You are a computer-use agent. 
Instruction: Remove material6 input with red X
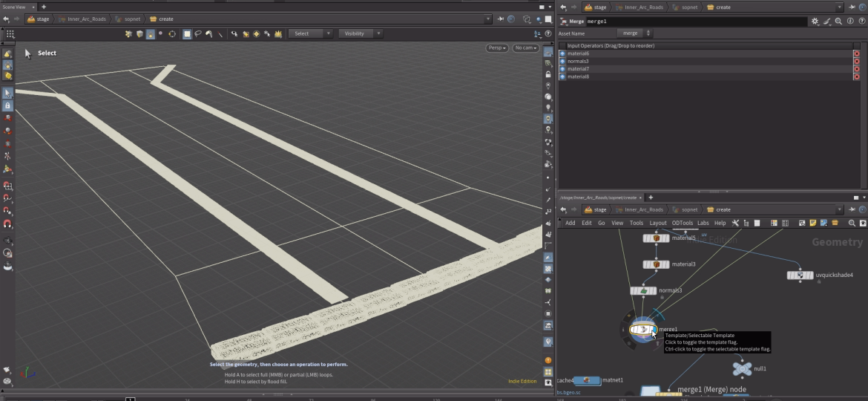[x=856, y=53]
